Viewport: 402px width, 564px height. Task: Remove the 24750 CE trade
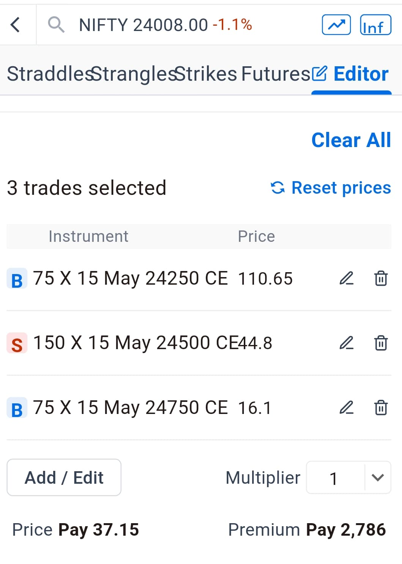coord(381,408)
